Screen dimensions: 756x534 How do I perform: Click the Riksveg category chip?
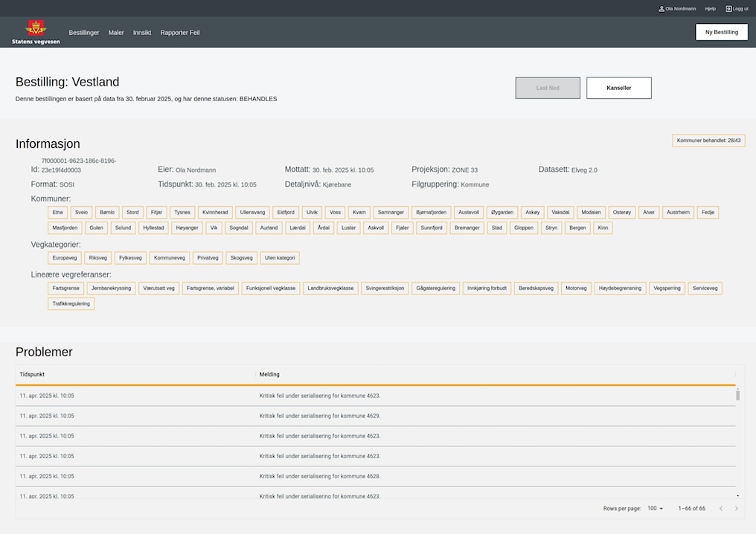click(98, 258)
